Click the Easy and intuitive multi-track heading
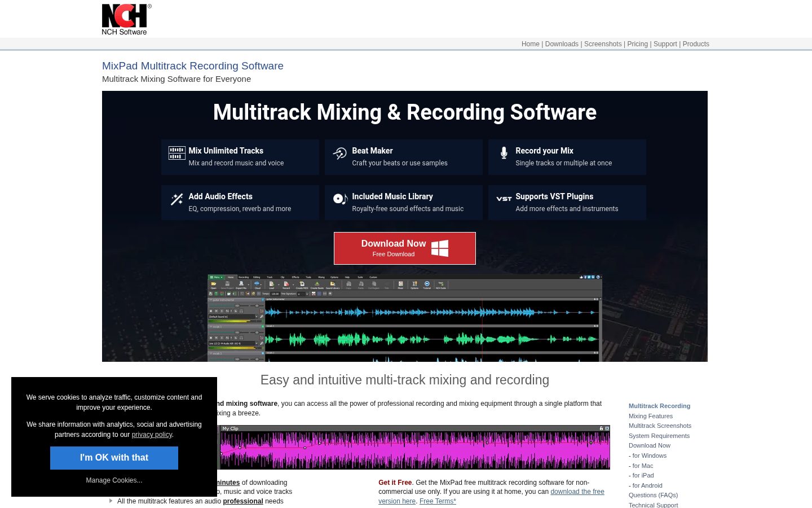812x508 pixels. click(x=405, y=380)
